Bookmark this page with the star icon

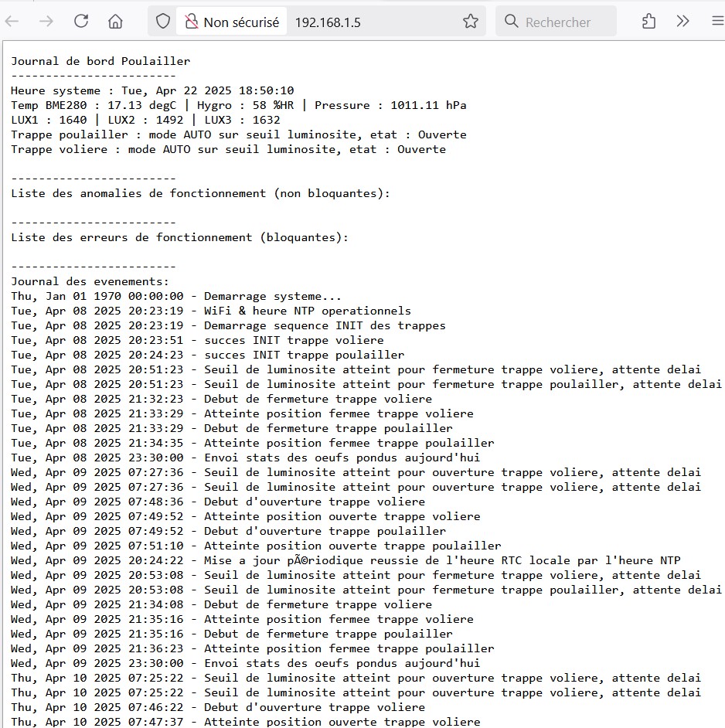pyautogui.click(x=471, y=22)
